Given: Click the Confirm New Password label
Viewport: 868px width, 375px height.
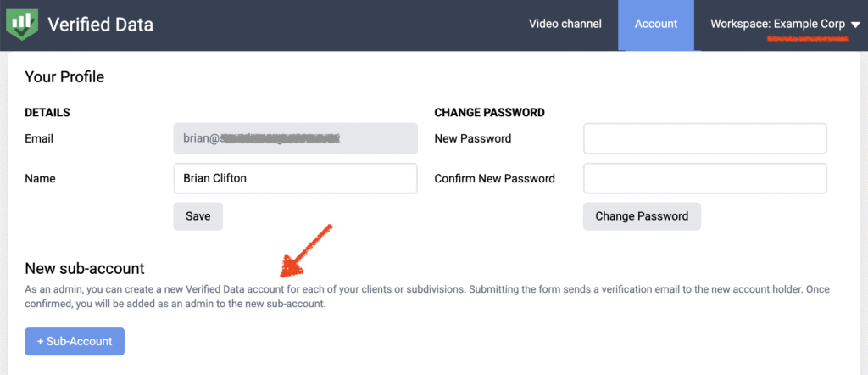Looking at the screenshot, I should [494, 179].
